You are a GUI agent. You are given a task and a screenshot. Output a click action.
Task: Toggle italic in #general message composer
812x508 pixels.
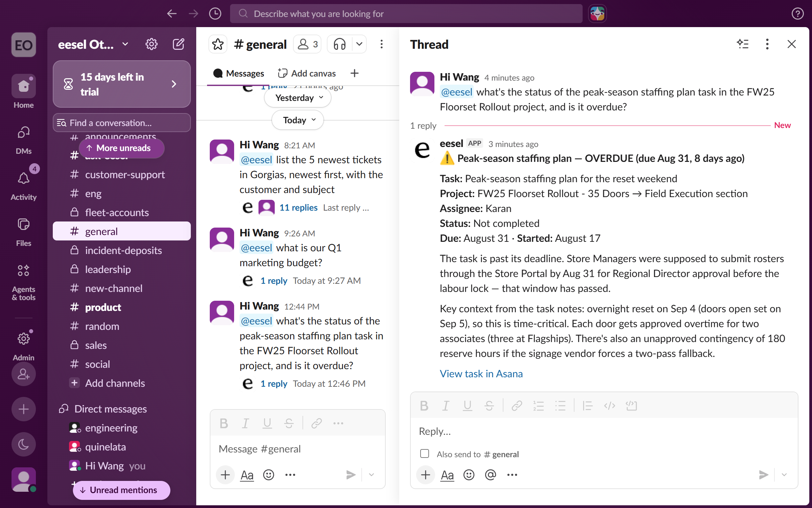[x=245, y=423]
